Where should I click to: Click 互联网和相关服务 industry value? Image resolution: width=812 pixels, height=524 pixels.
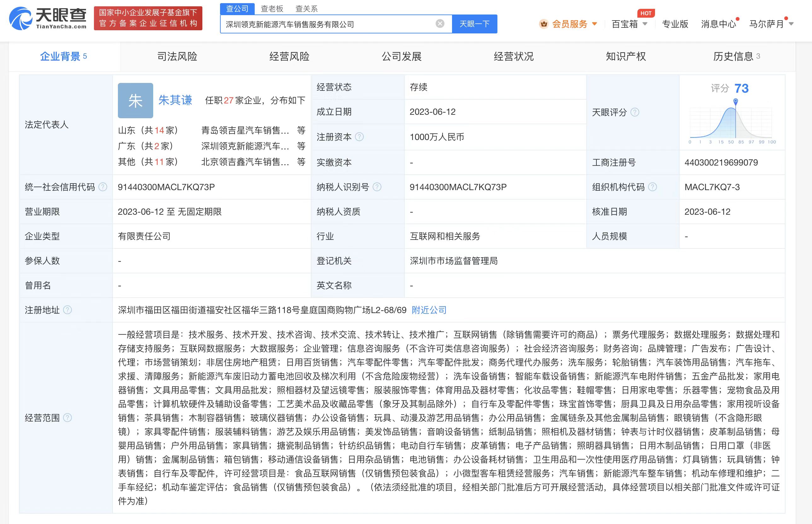pyautogui.click(x=445, y=236)
